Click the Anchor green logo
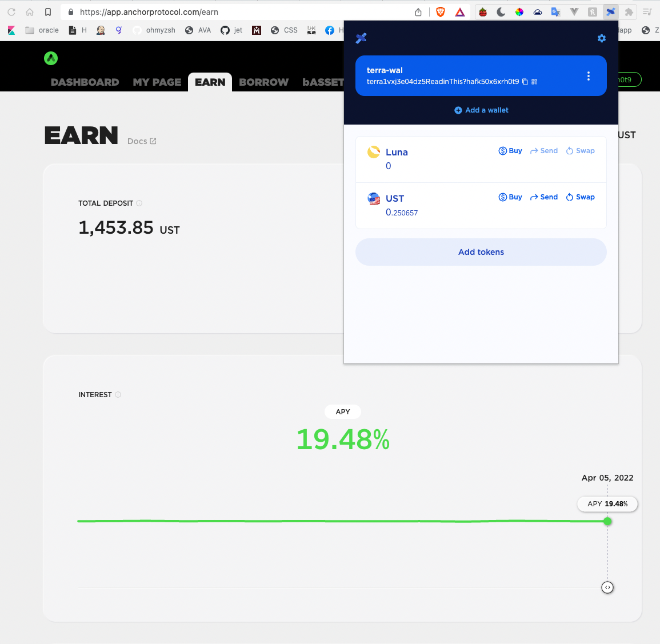This screenshot has height=644, width=660. (51, 58)
